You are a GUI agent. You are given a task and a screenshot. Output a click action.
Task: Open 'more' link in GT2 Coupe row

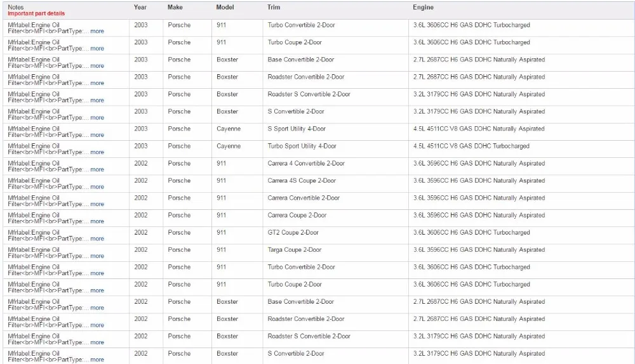[x=97, y=238]
